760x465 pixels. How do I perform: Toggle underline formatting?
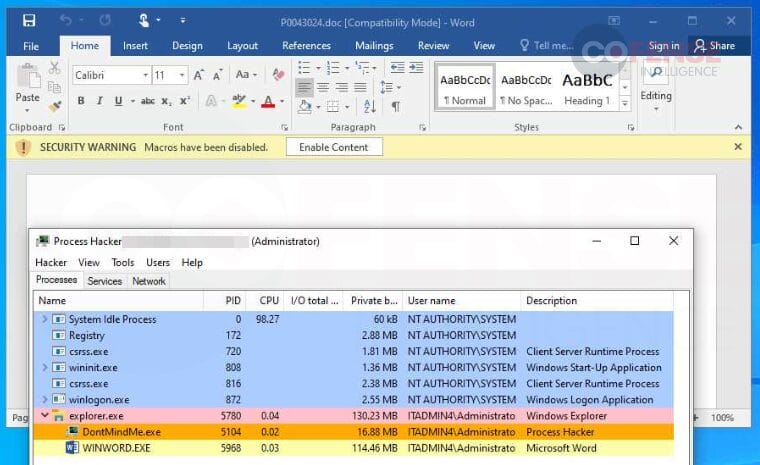tap(119, 101)
